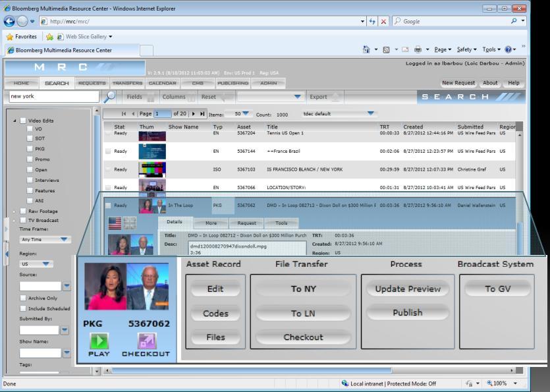Viewport: 550px width, 392px height.
Task: Open the Any Time time frame dropdown
Action: click(x=45, y=239)
